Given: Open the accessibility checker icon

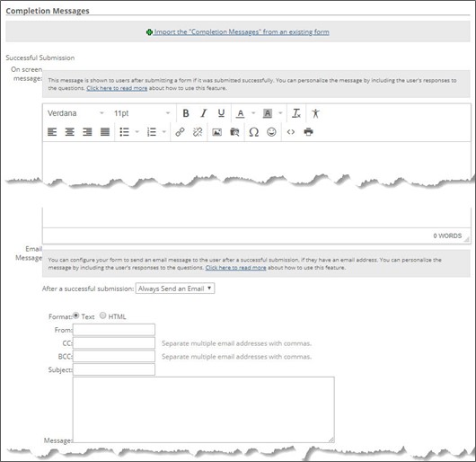Looking at the screenshot, I should [316, 113].
